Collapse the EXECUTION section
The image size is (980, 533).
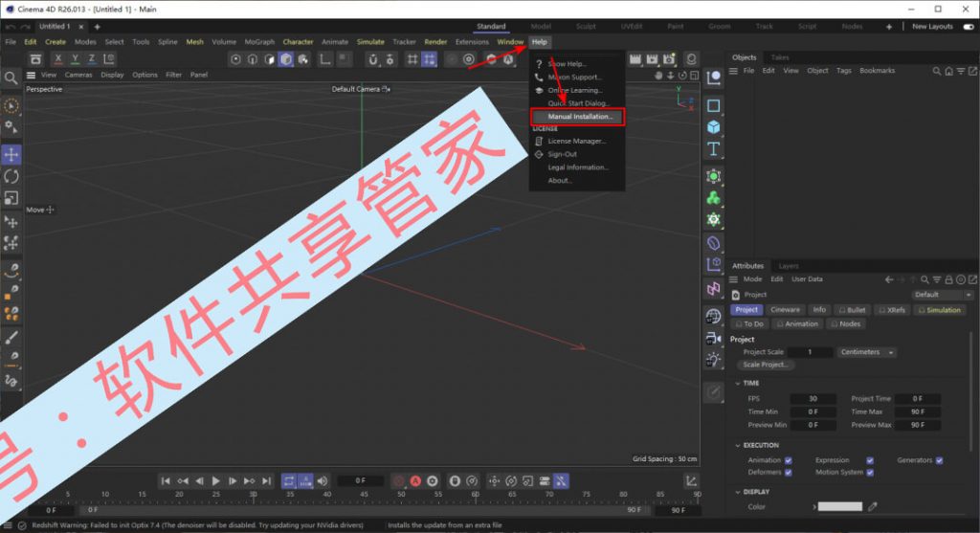tap(738, 446)
